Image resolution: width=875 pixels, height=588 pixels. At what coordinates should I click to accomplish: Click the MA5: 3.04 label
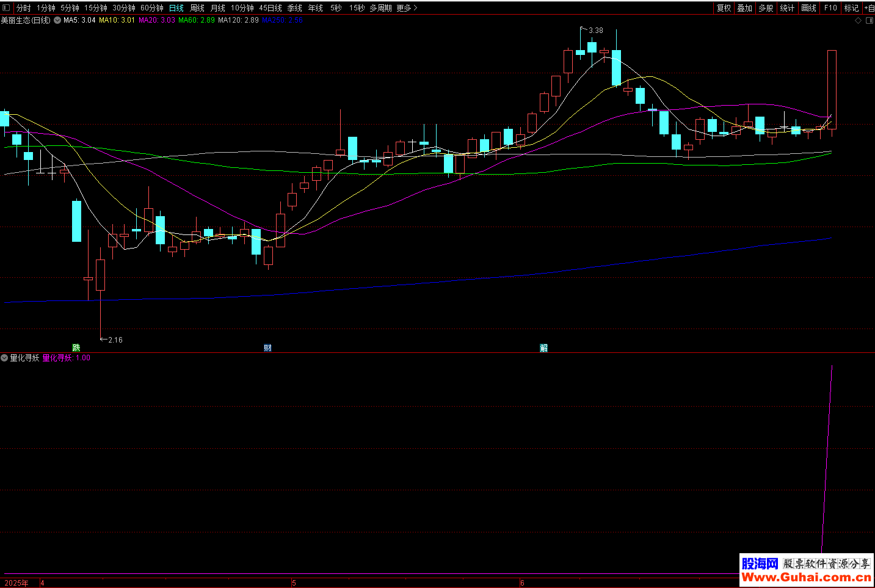click(79, 20)
